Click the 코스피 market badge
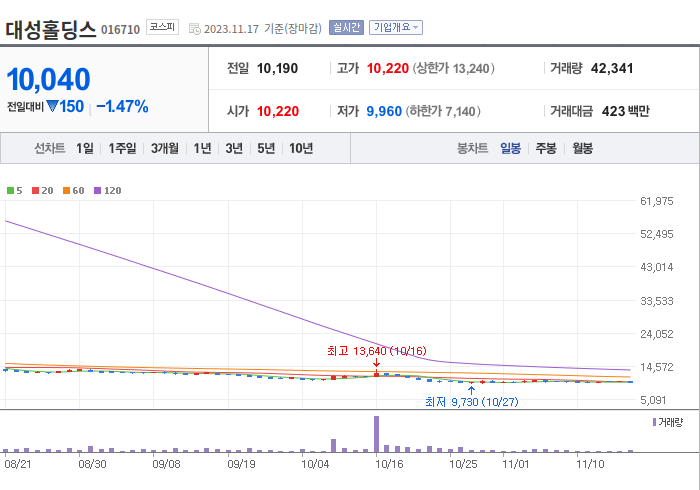The height and width of the screenshot is (490, 700). point(162,27)
